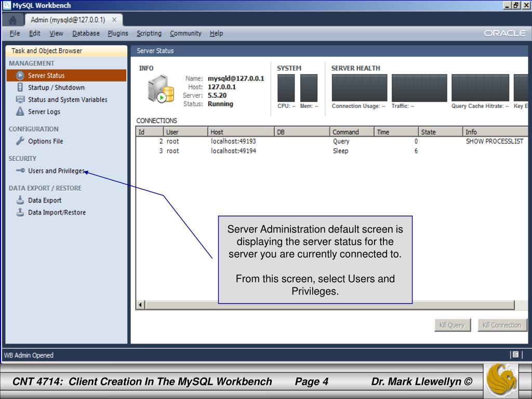Click the CPU usage meter

[286, 88]
